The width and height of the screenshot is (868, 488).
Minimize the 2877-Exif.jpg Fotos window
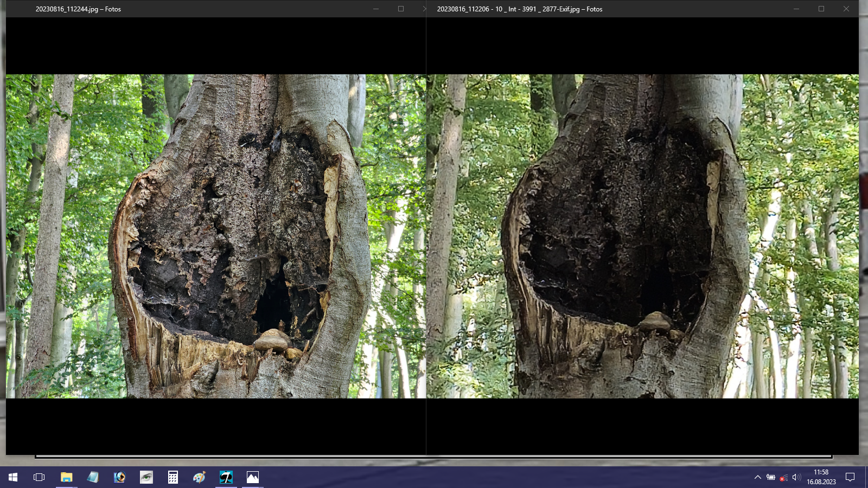pyautogui.click(x=796, y=9)
